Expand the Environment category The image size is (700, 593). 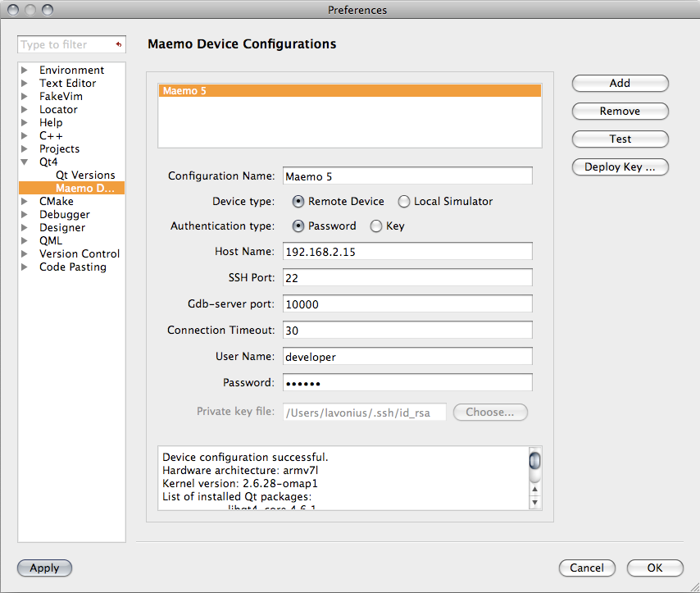[x=25, y=71]
